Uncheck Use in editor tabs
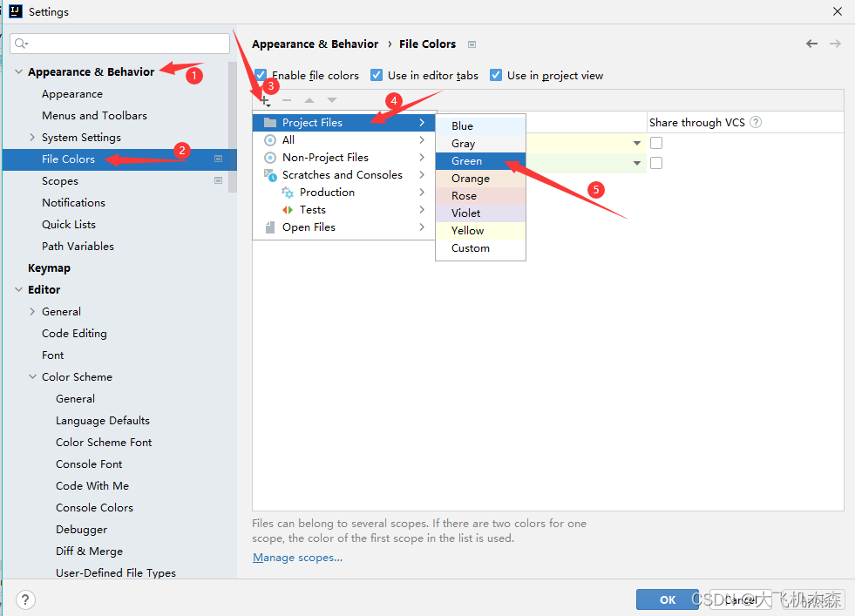This screenshot has width=855, height=616. tap(377, 75)
